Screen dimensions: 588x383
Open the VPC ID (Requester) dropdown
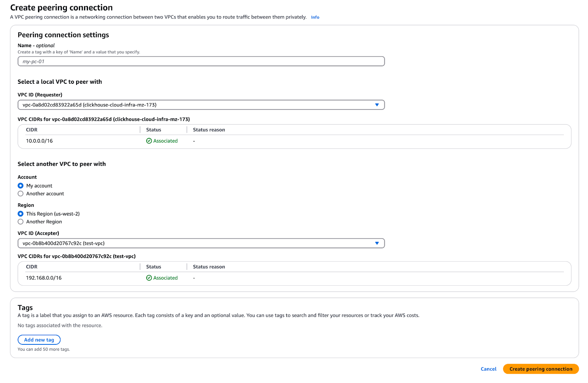tap(201, 105)
